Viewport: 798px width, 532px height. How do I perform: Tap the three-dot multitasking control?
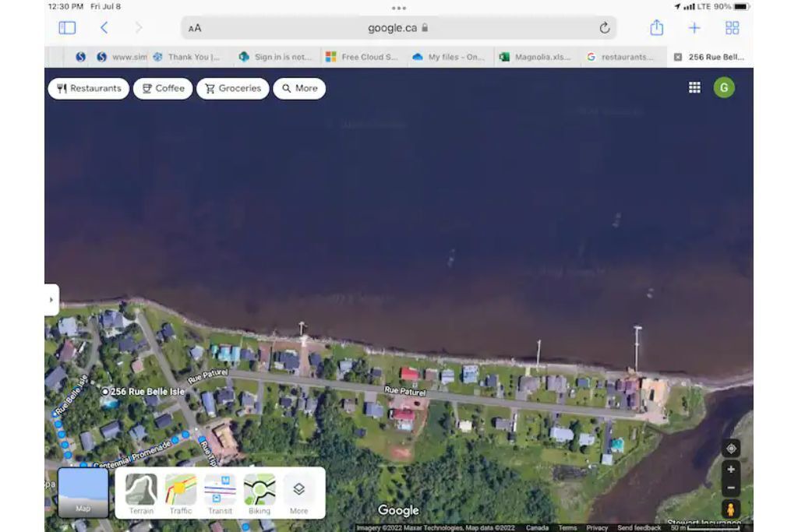(x=399, y=8)
